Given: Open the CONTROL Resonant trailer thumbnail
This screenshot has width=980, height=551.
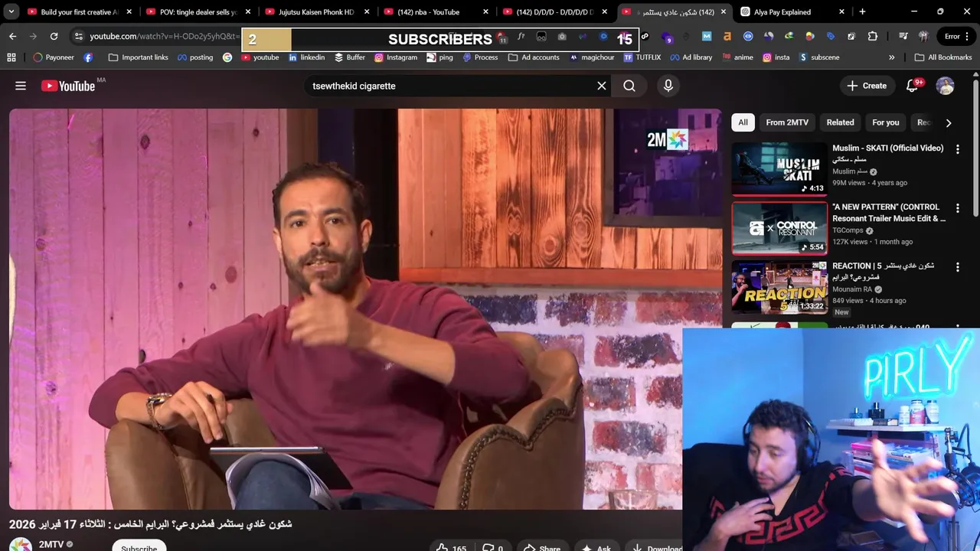Looking at the screenshot, I should pos(779,228).
